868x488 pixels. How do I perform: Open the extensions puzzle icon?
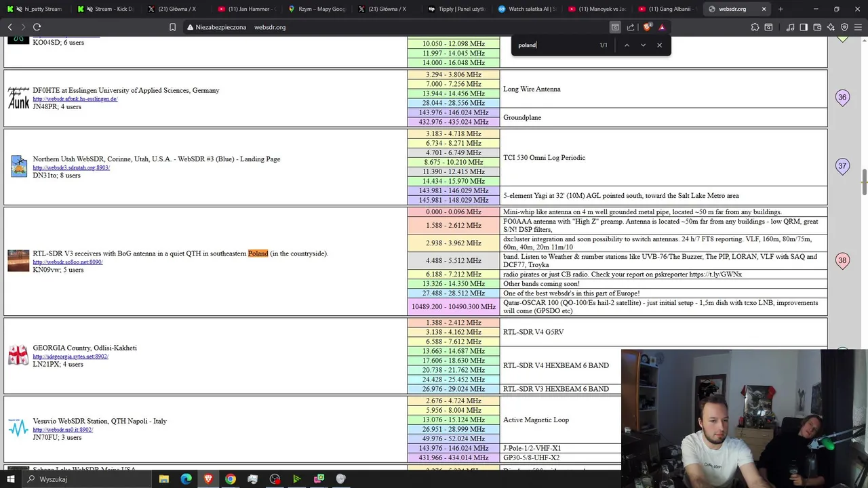click(755, 27)
